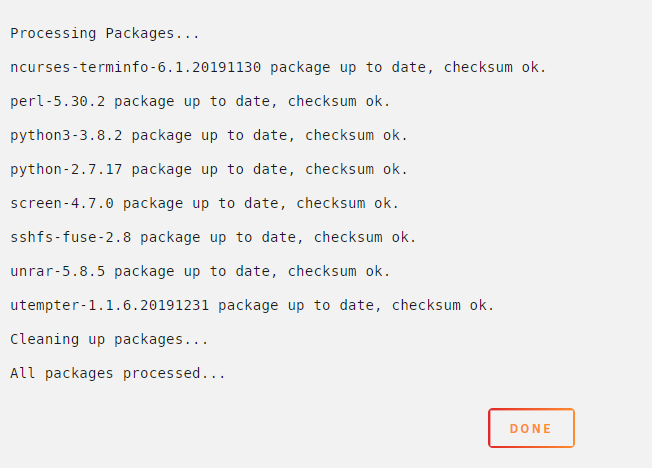Click 'checksum ok.' on the sshfs-fuse line
652x468 pixels.
coord(365,237)
